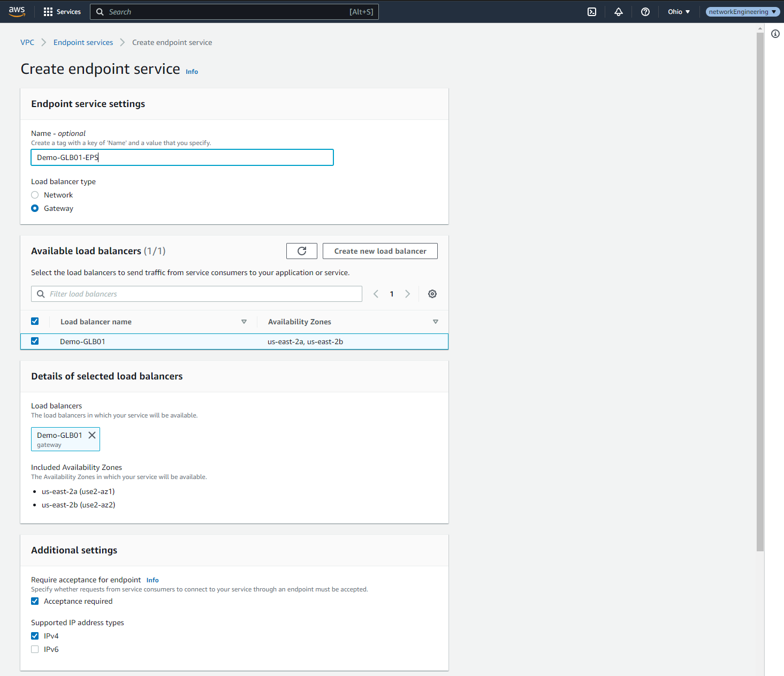Enable IPv6 supported IP address type
The image size is (784, 676).
[35, 649]
